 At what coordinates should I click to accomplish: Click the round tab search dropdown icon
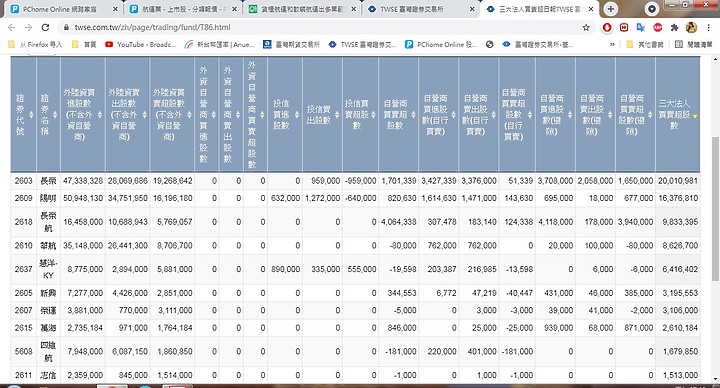651,9
